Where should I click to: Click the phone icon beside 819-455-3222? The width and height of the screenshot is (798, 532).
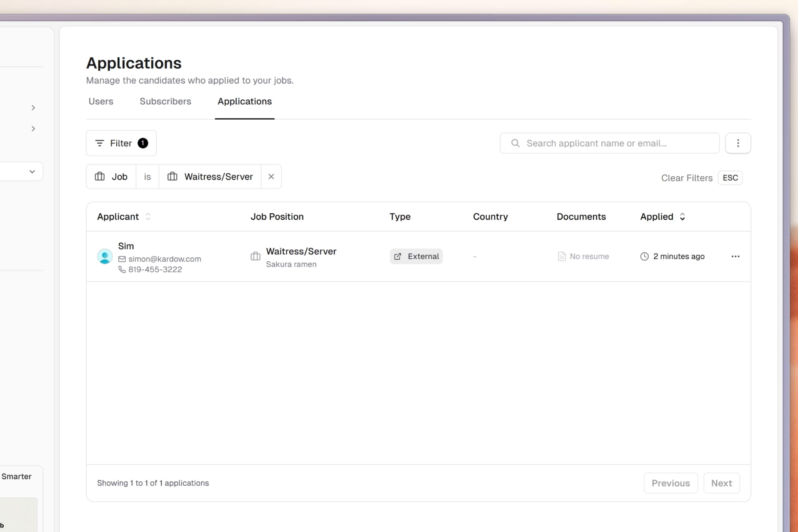pos(122,270)
